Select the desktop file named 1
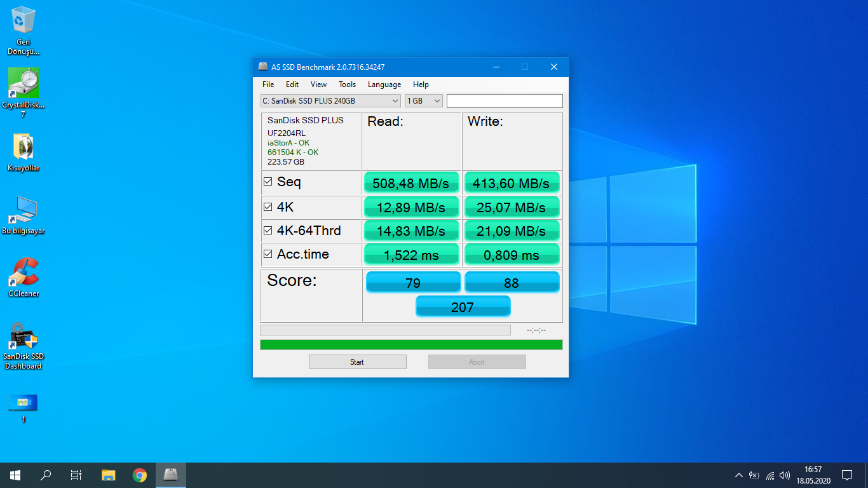 pos(24,409)
